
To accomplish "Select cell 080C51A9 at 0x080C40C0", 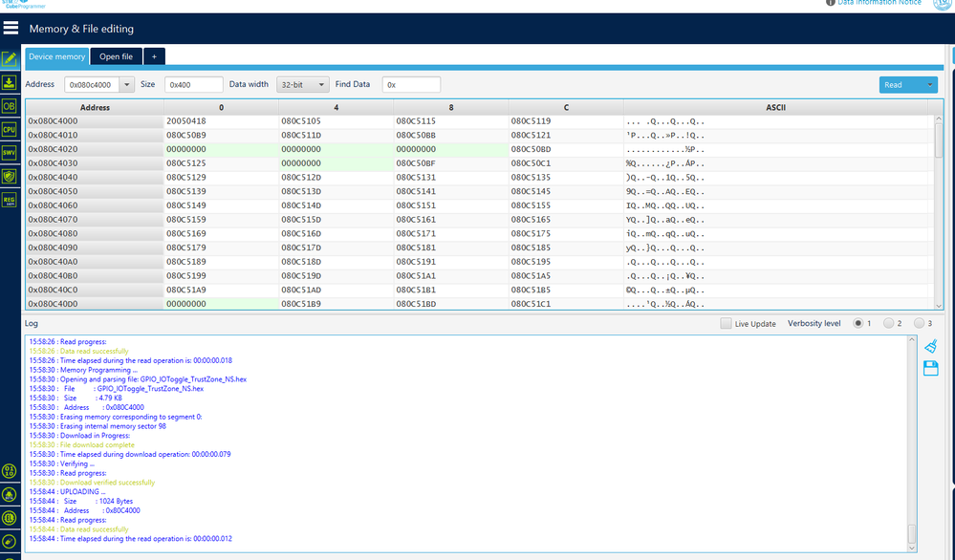I will click(x=221, y=290).
